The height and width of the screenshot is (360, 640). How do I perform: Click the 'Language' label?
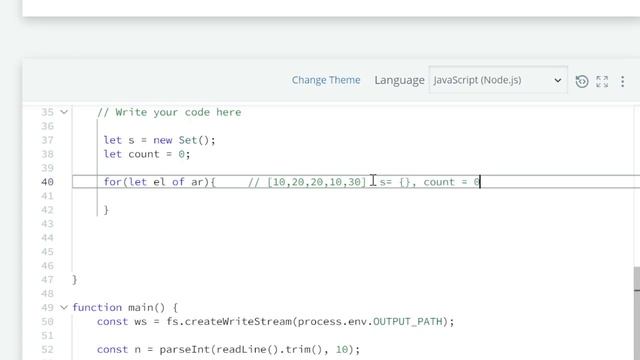click(399, 80)
